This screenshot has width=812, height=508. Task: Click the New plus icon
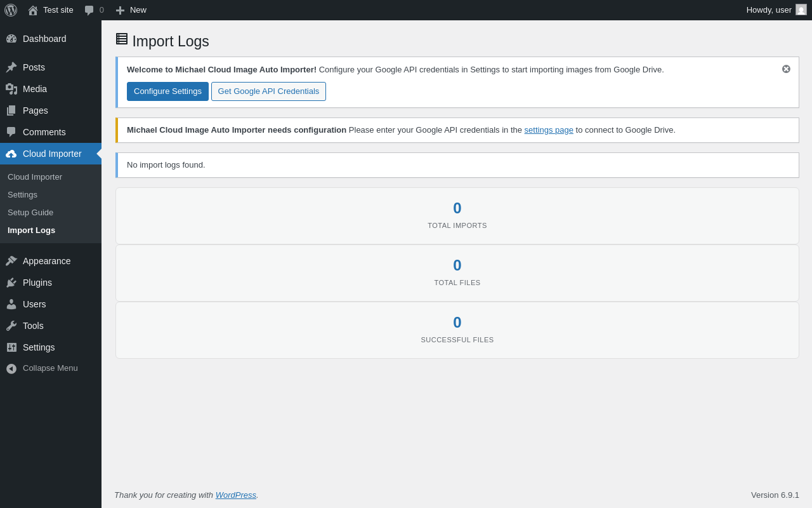[120, 10]
